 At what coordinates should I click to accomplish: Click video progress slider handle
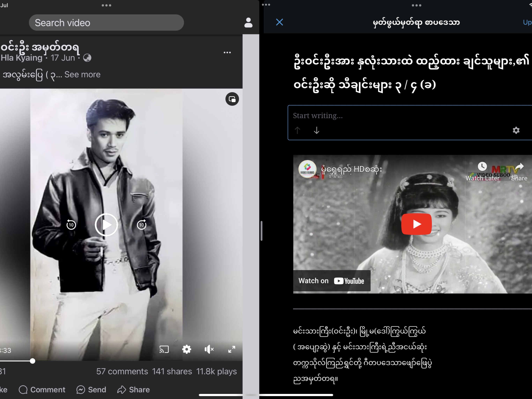[33, 361]
